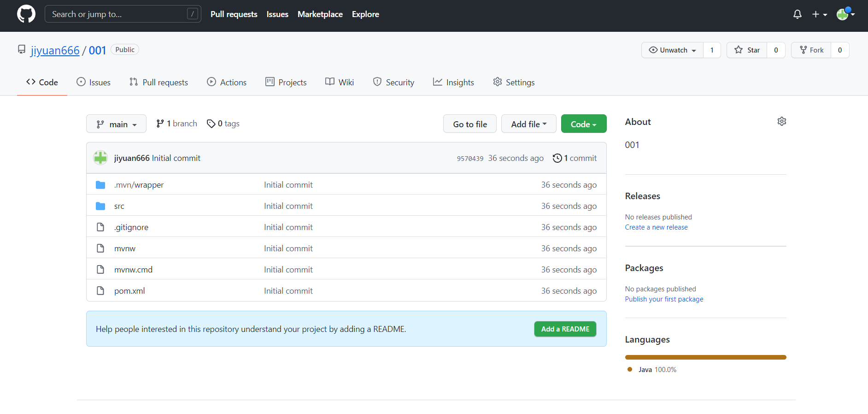Click the Add a README button
The height and width of the screenshot is (414, 868).
pyautogui.click(x=565, y=329)
